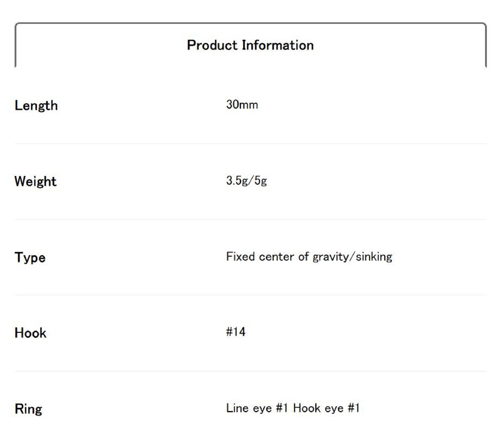Click the 5g weight option text
Image resolution: width=496 pixels, height=448 pixels.
pos(261,181)
